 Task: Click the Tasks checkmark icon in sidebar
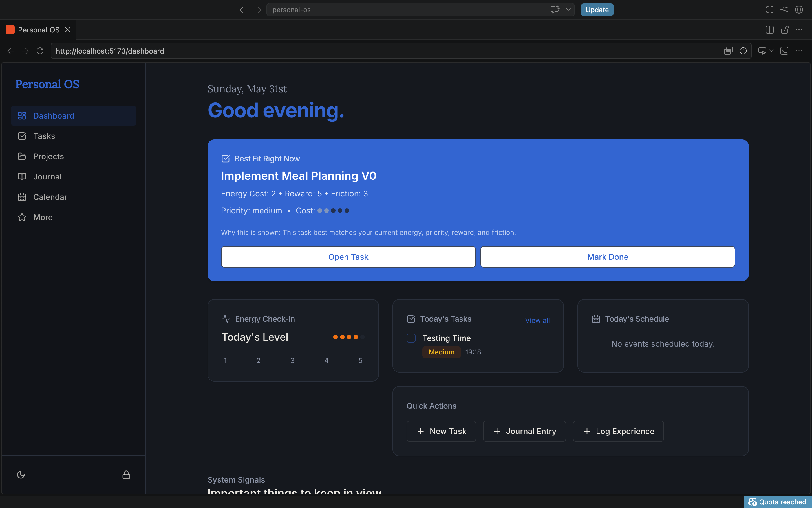(x=22, y=136)
